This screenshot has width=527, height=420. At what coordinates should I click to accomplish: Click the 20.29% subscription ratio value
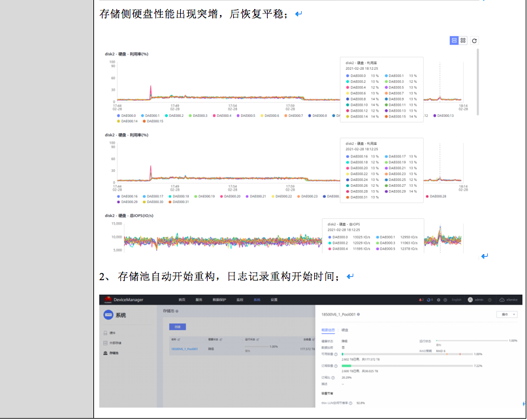tap(347, 378)
